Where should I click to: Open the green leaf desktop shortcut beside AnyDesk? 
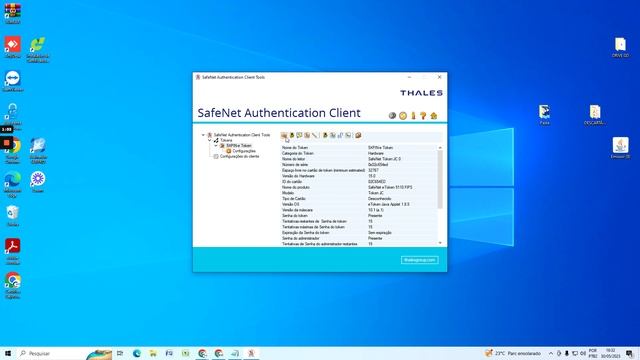(x=38, y=49)
